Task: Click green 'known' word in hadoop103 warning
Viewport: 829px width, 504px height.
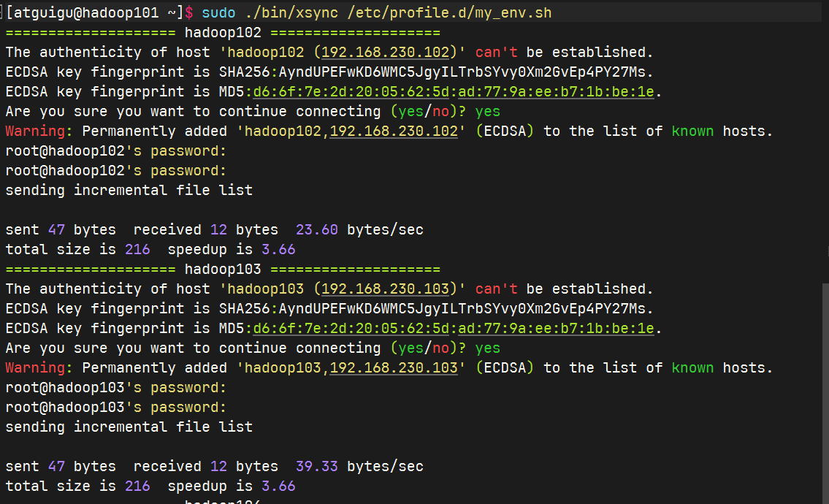Action: [x=692, y=367]
